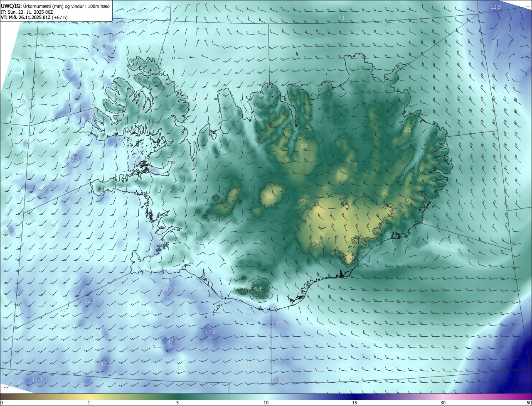Click the 10.0 value label
The image size is (532, 406).
[182, 368]
